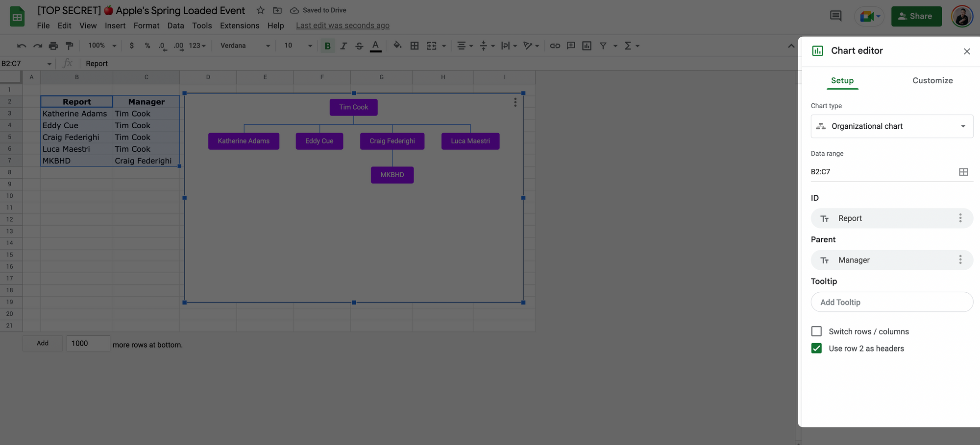980x445 pixels.
Task: Click the rows count field showing 1000
Action: pyautogui.click(x=88, y=343)
